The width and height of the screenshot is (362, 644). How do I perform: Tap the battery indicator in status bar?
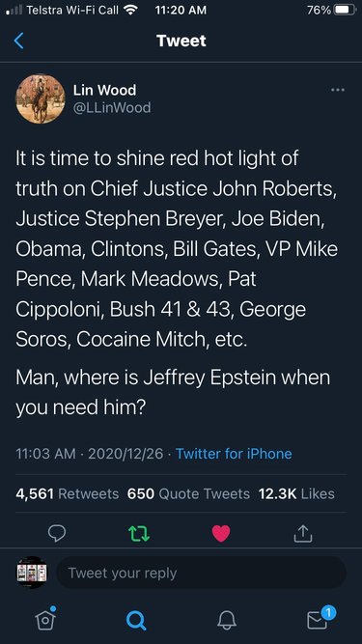tap(345, 10)
